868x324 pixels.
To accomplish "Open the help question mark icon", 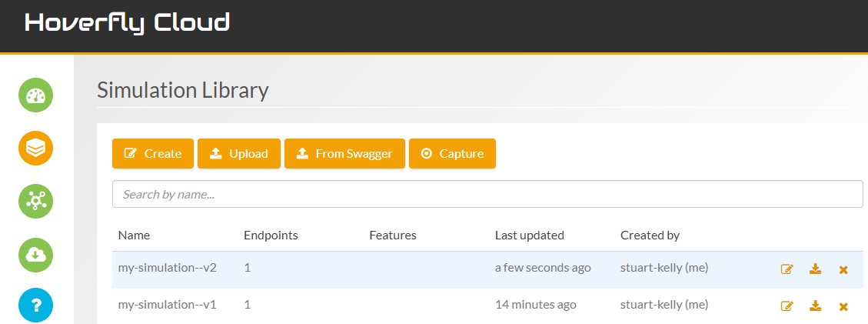I will tap(35, 306).
